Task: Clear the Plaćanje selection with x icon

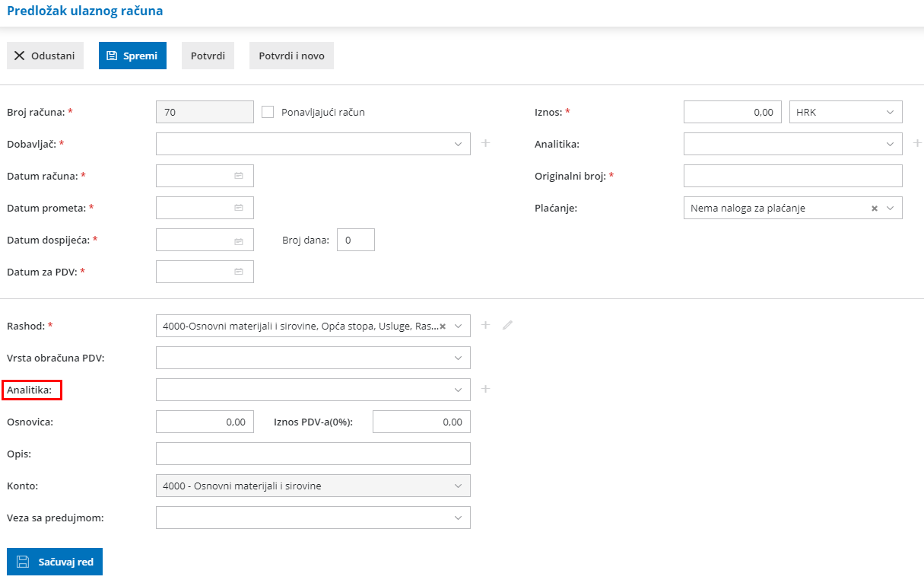Action: (x=875, y=208)
